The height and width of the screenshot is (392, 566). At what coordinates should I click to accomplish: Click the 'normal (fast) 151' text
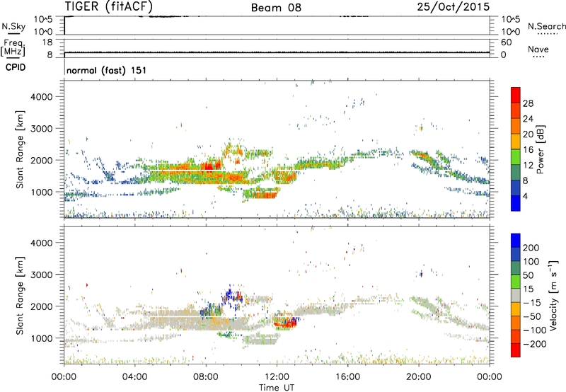pyautogui.click(x=107, y=70)
